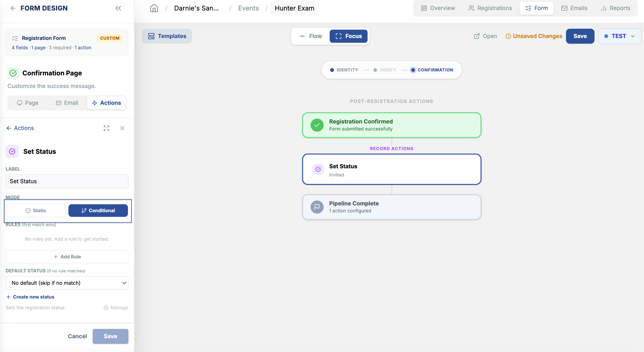The image size is (644, 352).
Task: Click the Set Status card icon in the pipeline
Action: (x=318, y=169)
